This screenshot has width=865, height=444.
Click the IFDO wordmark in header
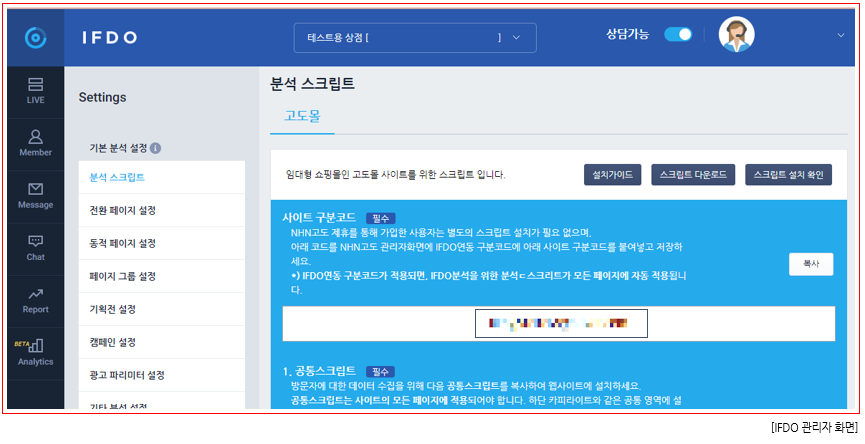coord(109,38)
